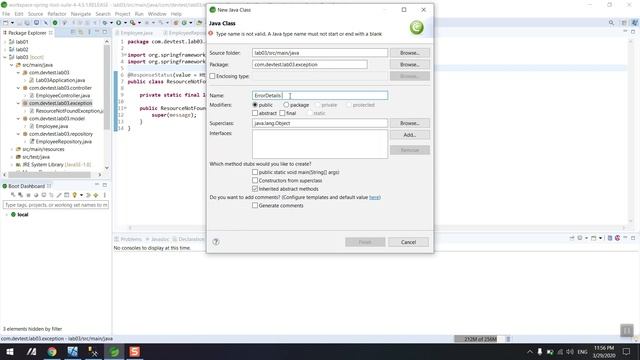Maximize the Boot Dashboard view

(x=105, y=185)
